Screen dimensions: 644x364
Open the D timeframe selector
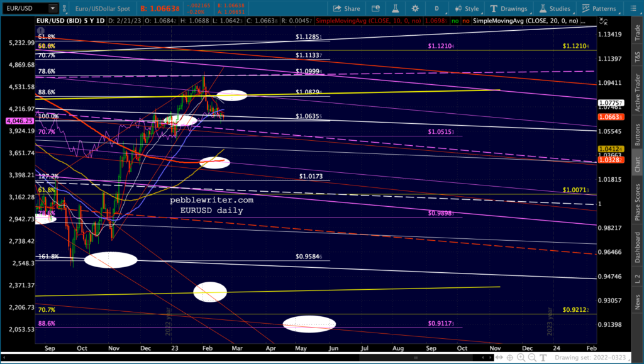pyautogui.click(x=436, y=9)
